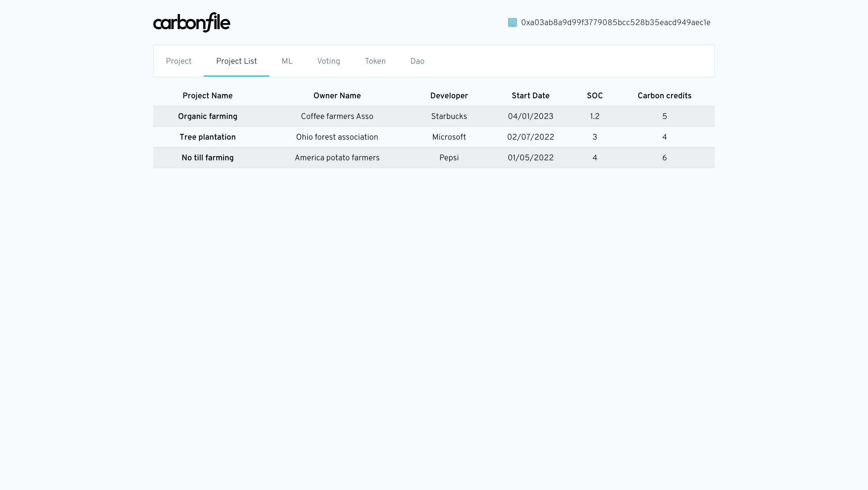Click owner Ohio forest association
Image resolution: width=868 pixels, height=490 pixels.
[337, 137]
